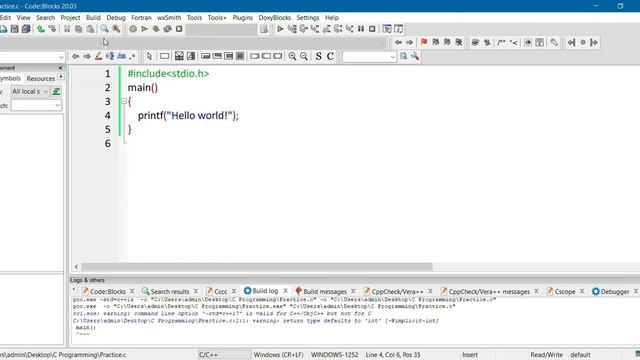This screenshot has height=360, width=640.
Task: Click the green Undo arrow icon
Action: coord(41,29)
